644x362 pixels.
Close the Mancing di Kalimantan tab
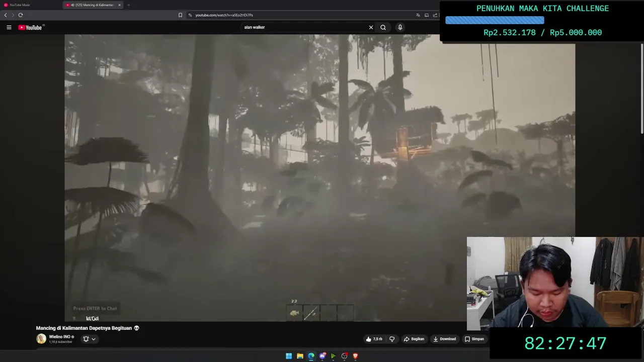point(119,5)
